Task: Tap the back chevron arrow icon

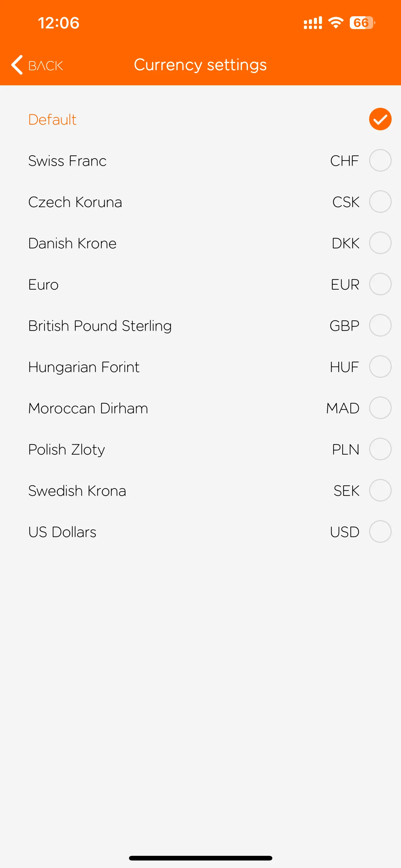Action: click(17, 65)
